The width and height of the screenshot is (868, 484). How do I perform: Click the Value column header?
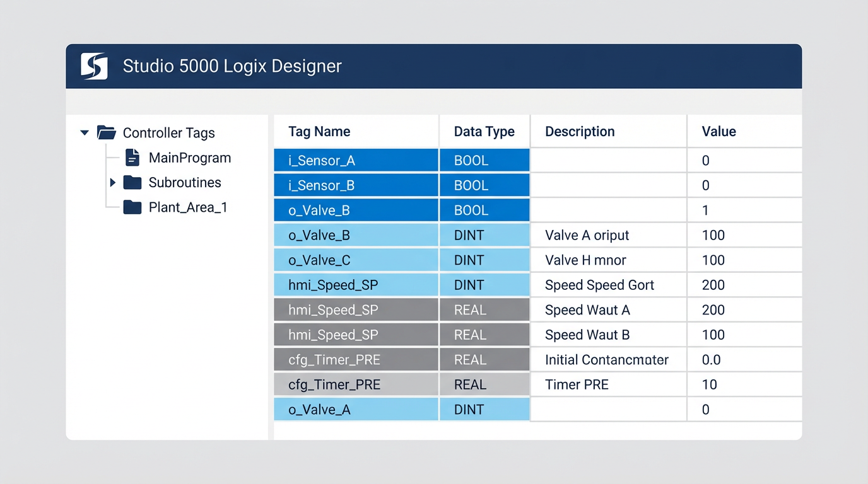[718, 132]
